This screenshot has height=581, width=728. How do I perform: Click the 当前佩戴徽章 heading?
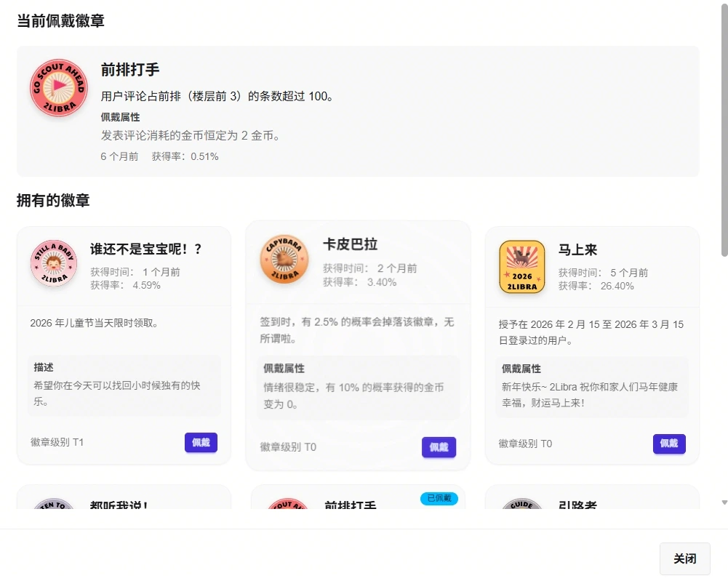pyautogui.click(x=61, y=21)
